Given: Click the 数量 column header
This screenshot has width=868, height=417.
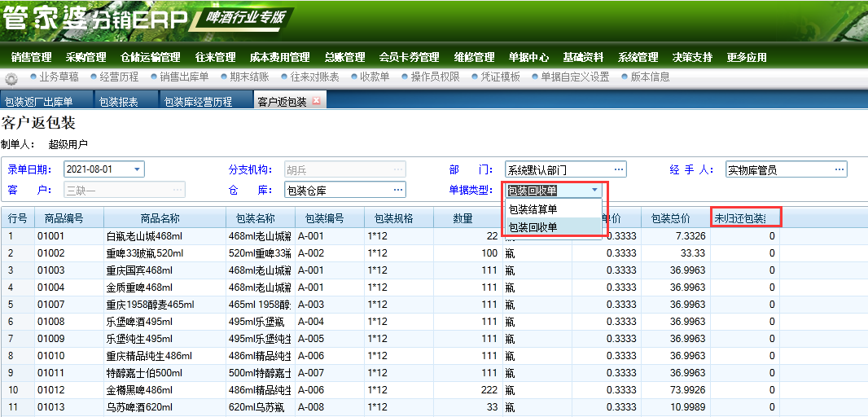Looking at the screenshot, I should [x=467, y=218].
